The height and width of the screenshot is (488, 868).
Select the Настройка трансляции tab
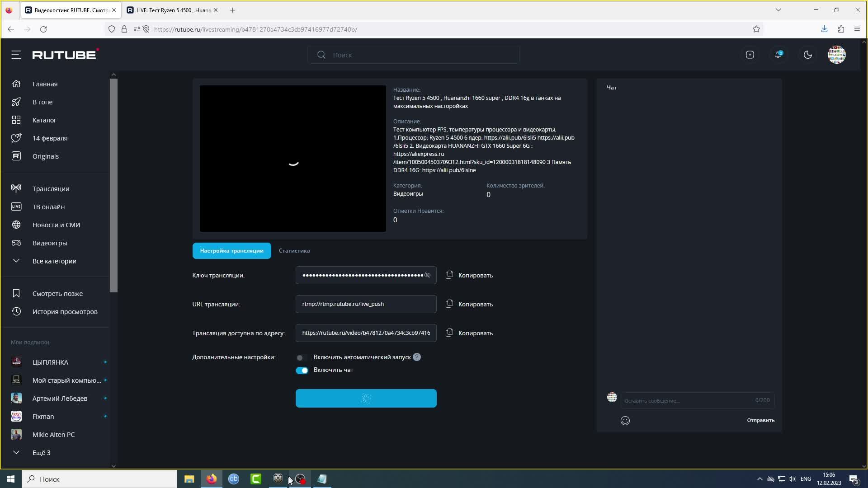coord(231,251)
